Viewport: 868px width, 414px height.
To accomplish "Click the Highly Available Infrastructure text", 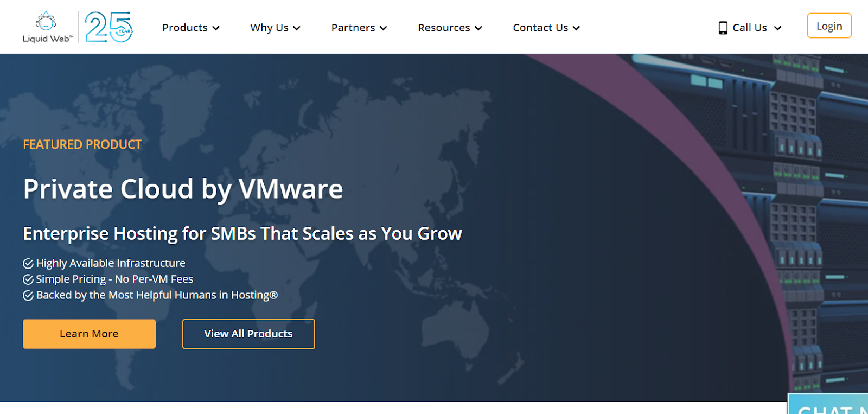I will (x=111, y=263).
